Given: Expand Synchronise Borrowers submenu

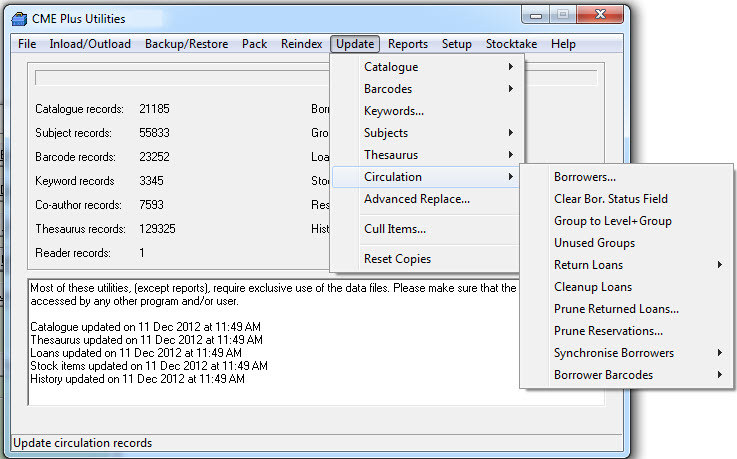Looking at the screenshot, I should pos(627,353).
